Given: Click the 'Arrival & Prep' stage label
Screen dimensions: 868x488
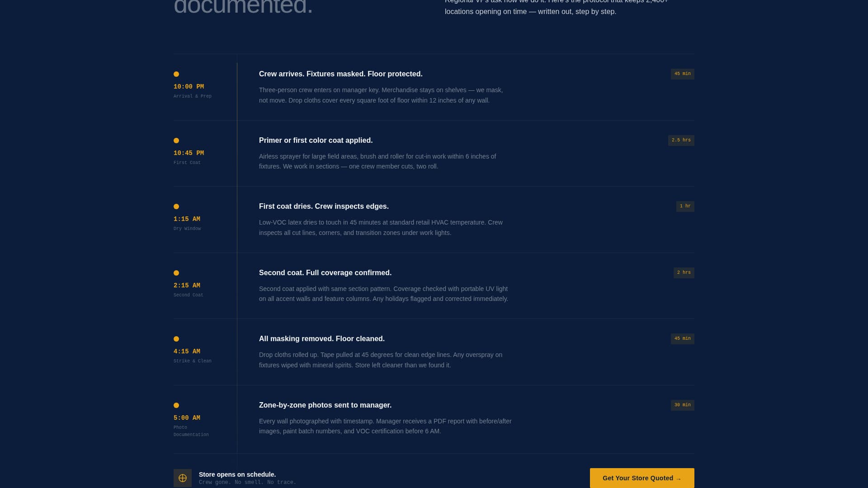Looking at the screenshot, I should 193,96.
